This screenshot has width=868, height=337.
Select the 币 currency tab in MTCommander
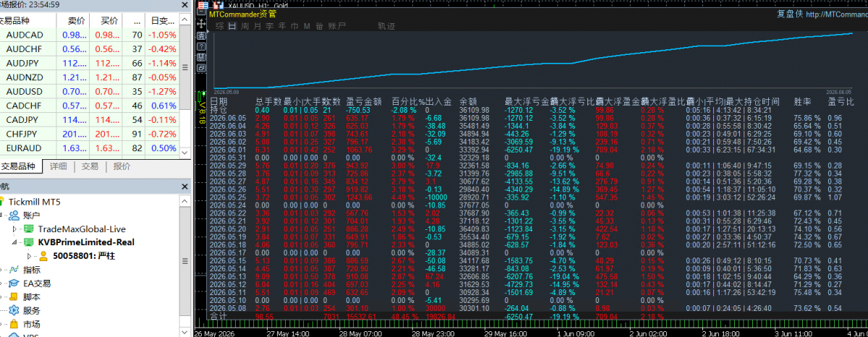pyautogui.click(x=294, y=26)
